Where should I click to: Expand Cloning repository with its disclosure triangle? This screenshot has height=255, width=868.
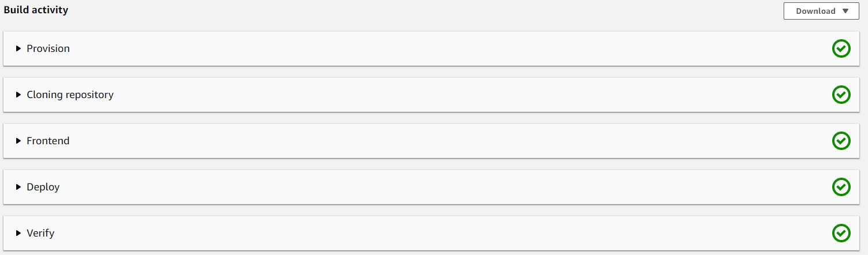point(18,95)
